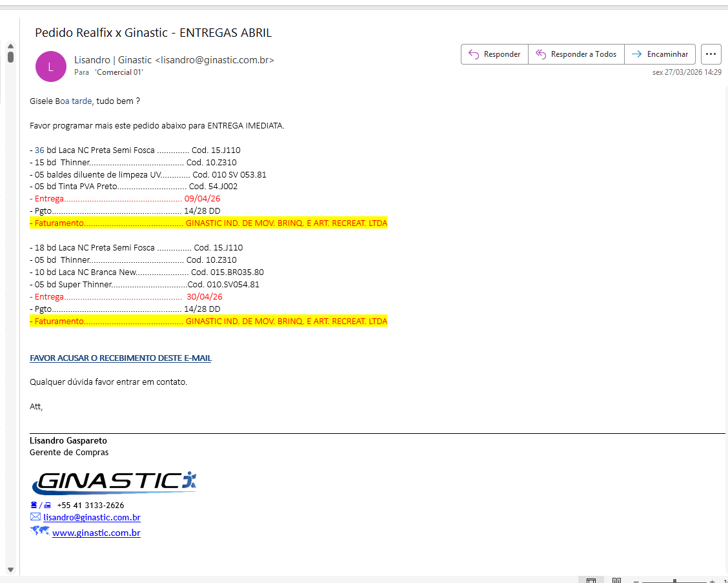
Task: Click the 'Comercial 01' recipient name
Action: click(x=119, y=72)
